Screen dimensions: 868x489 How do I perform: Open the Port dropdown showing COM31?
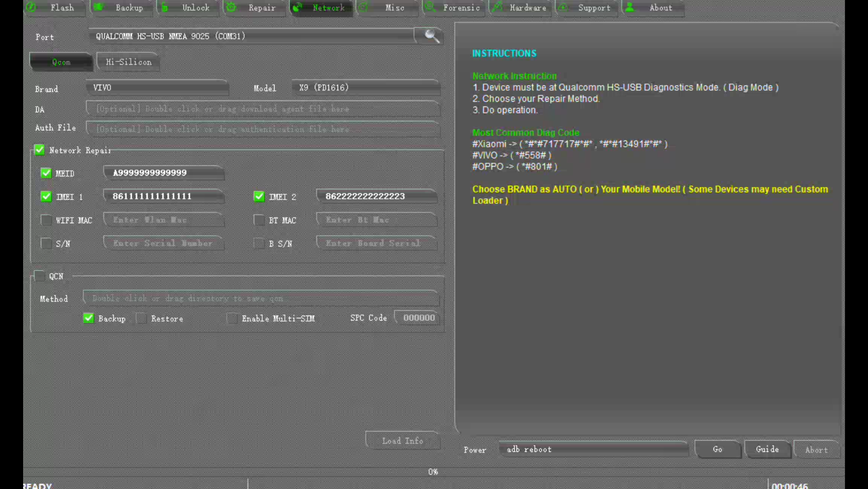click(251, 36)
